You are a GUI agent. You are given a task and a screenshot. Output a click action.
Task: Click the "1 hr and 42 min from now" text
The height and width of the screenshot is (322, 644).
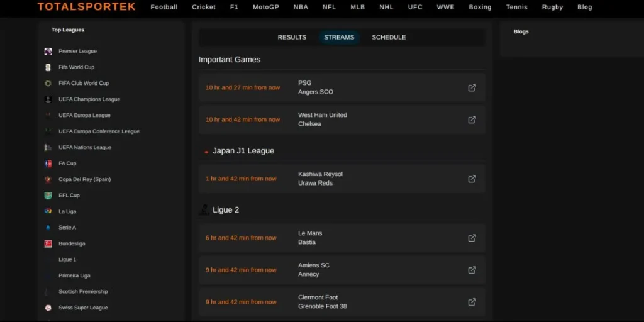pos(241,179)
